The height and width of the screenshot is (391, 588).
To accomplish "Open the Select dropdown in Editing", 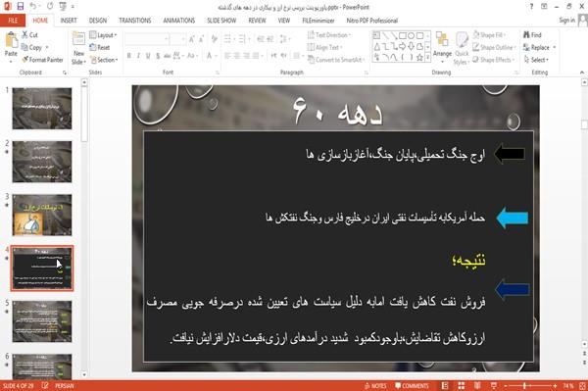I will point(536,60).
